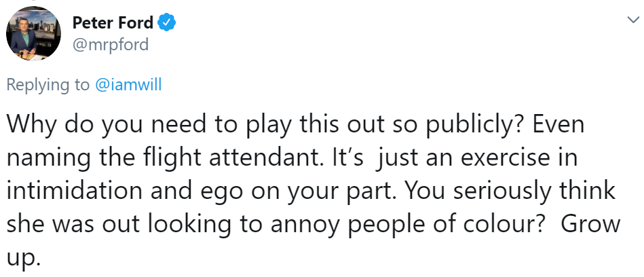
Task: Click 'Grow' at end of fourth line
Action: pos(590,224)
